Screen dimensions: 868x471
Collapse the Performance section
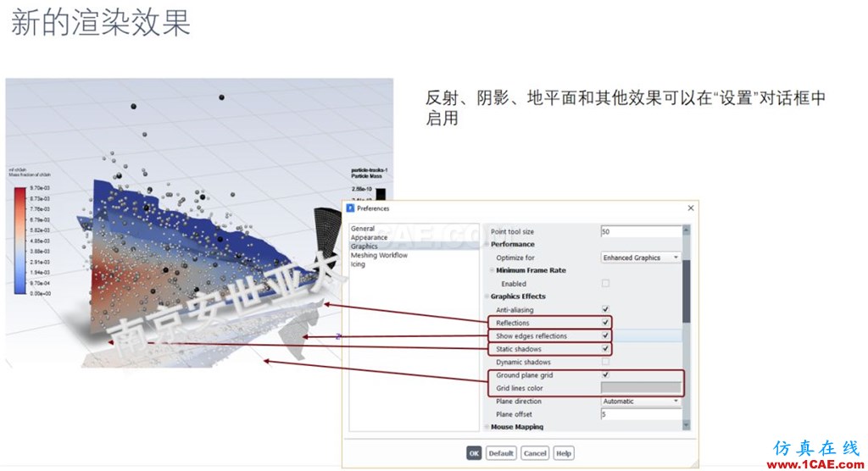coord(487,244)
